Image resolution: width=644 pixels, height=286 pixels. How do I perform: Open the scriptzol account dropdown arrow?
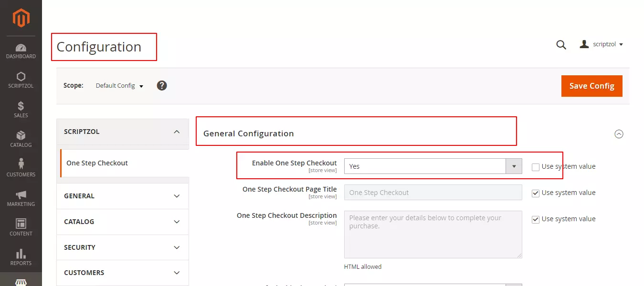click(621, 45)
